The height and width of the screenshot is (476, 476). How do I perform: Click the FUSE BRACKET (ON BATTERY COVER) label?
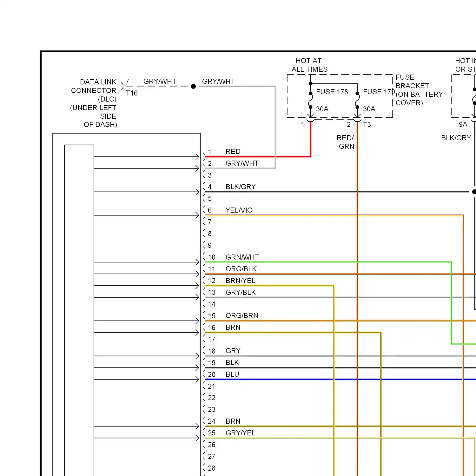pos(419,90)
